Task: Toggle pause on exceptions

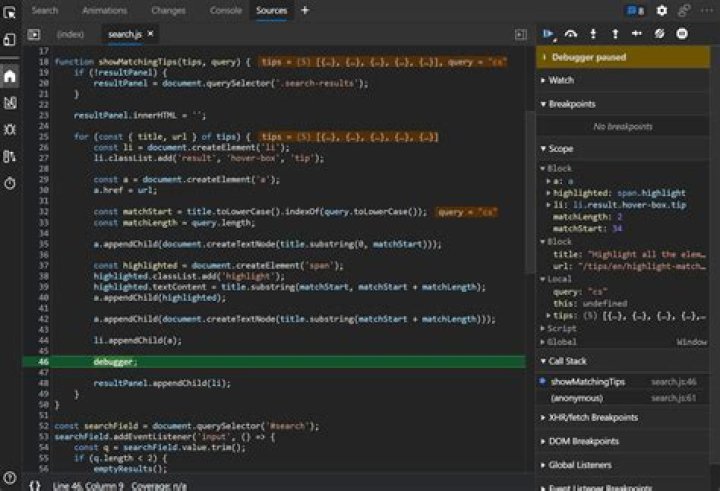Action: pos(682,34)
